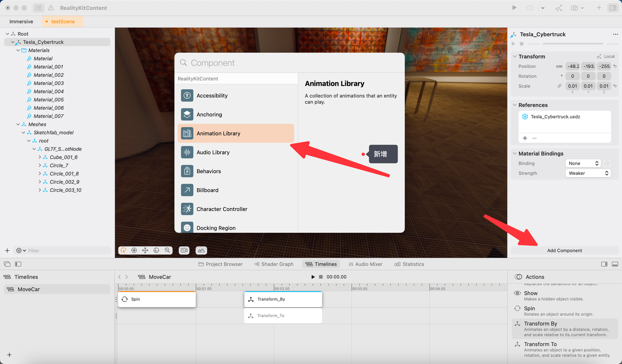This screenshot has height=364, width=622.
Task: Pick the Billboard component
Action: coord(236,190)
